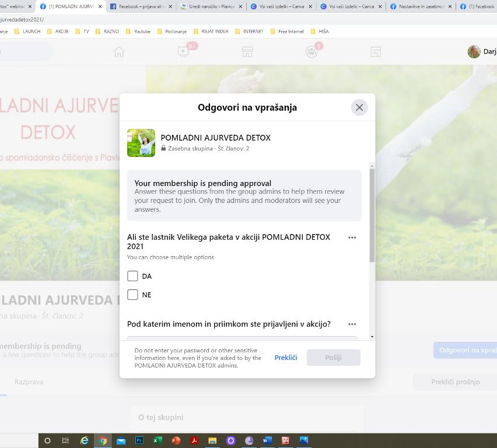Tick the DA checkbox

132,276
